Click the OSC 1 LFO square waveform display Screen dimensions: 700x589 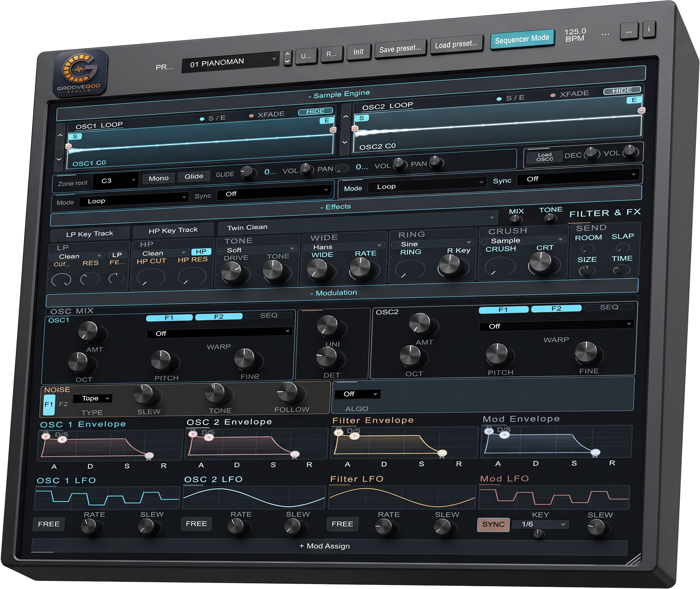(x=107, y=498)
